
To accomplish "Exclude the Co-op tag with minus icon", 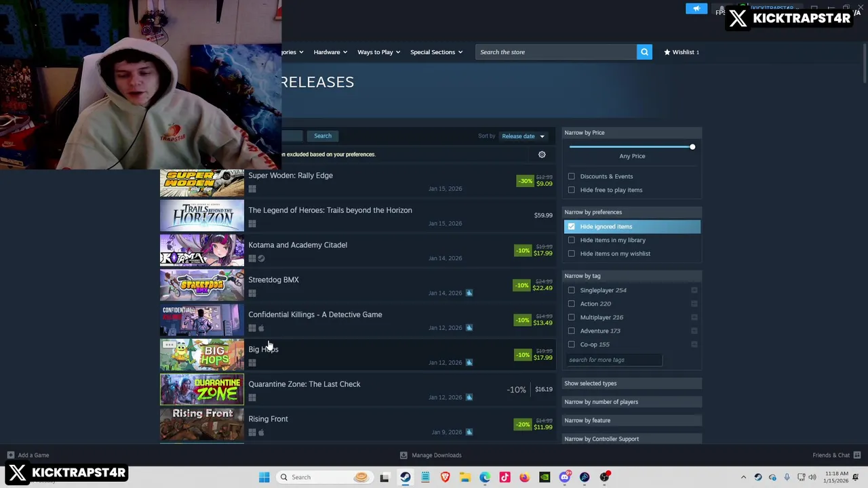I will click(x=694, y=344).
